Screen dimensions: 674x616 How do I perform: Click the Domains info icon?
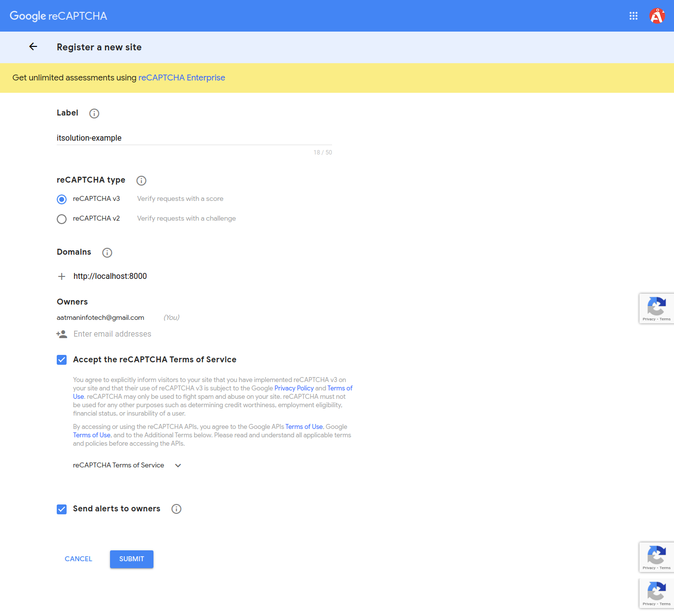[107, 253]
